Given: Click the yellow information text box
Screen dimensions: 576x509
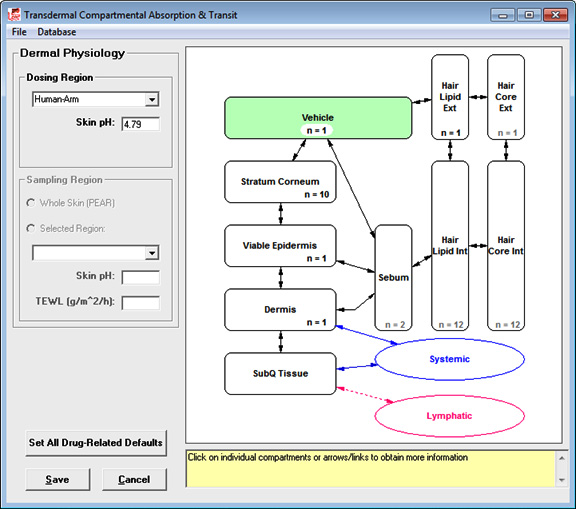Looking at the screenshot, I should pyautogui.click(x=371, y=469).
